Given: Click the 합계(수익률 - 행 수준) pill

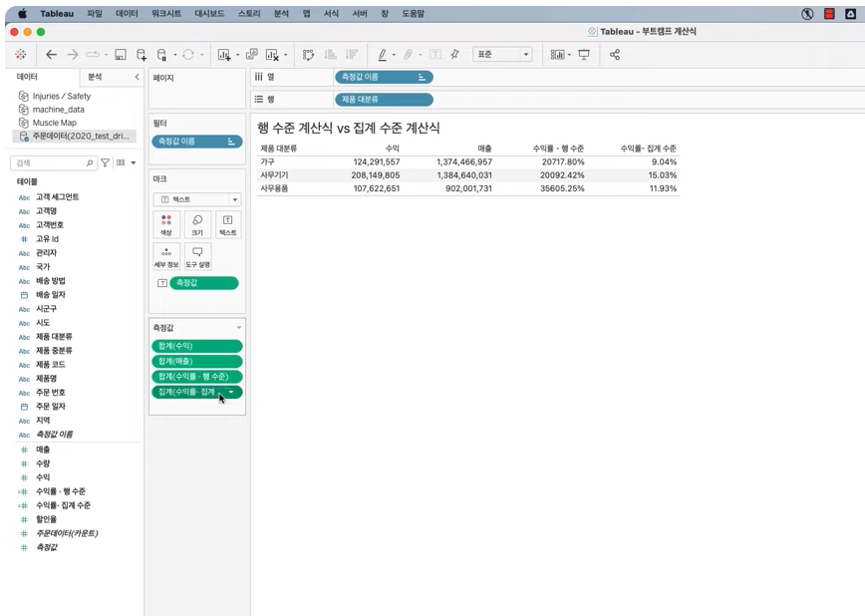Looking at the screenshot, I should point(197,377).
